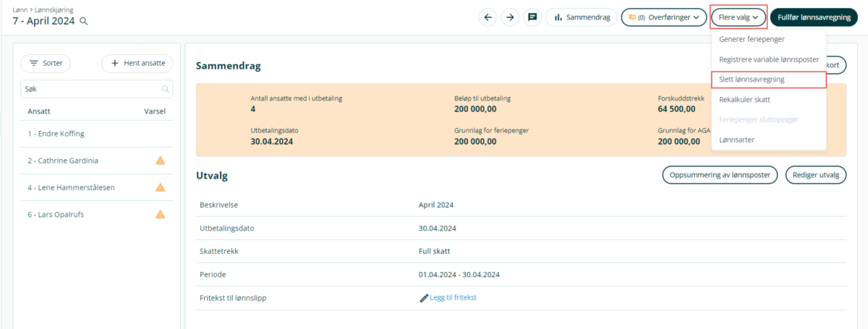Click Legg til fritekst link
Viewport: 868px width, 329px height.
452,297
